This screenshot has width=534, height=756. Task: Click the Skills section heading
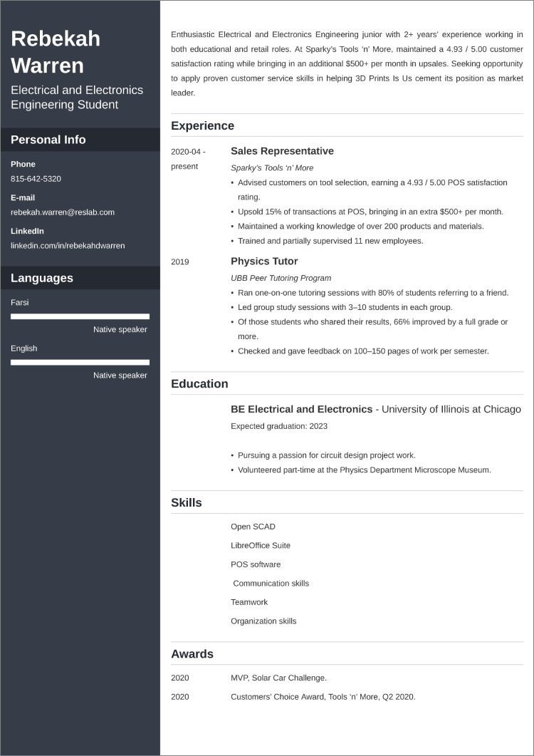pyautogui.click(x=187, y=503)
